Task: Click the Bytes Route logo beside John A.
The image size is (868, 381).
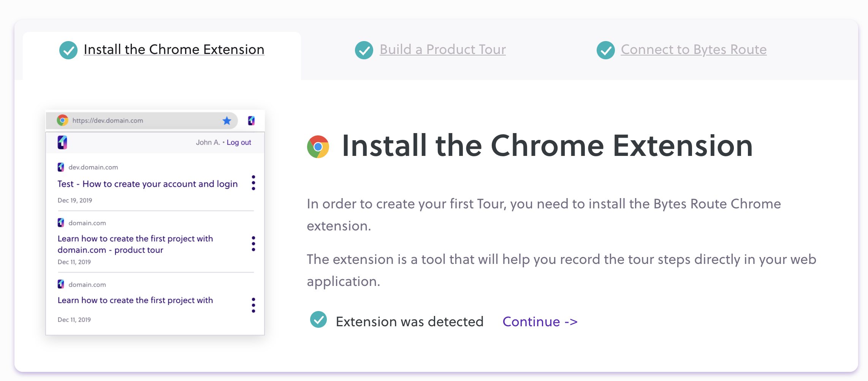Action: (x=62, y=143)
